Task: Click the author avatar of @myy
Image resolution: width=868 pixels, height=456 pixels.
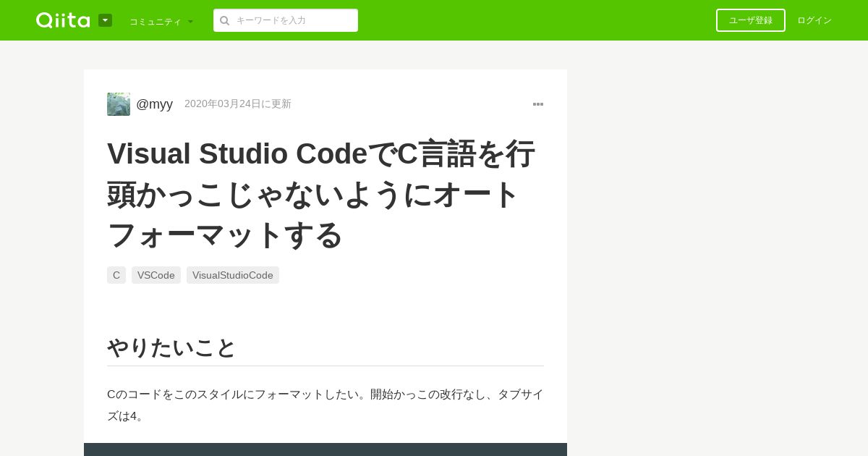Action: (x=119, y=104)
